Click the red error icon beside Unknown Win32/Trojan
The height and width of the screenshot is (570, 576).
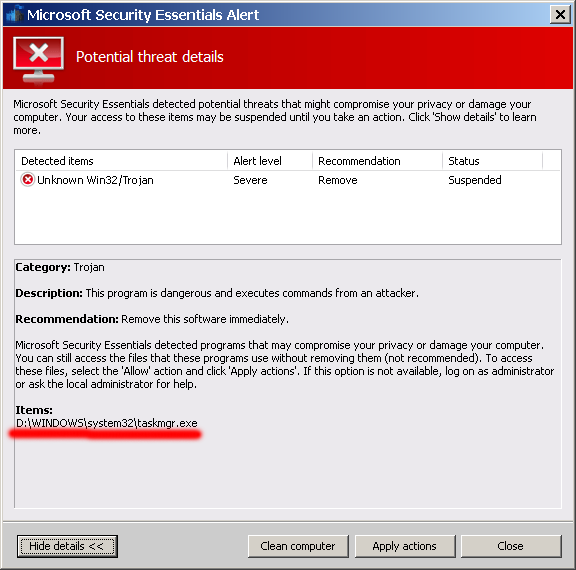pos(28,180)
